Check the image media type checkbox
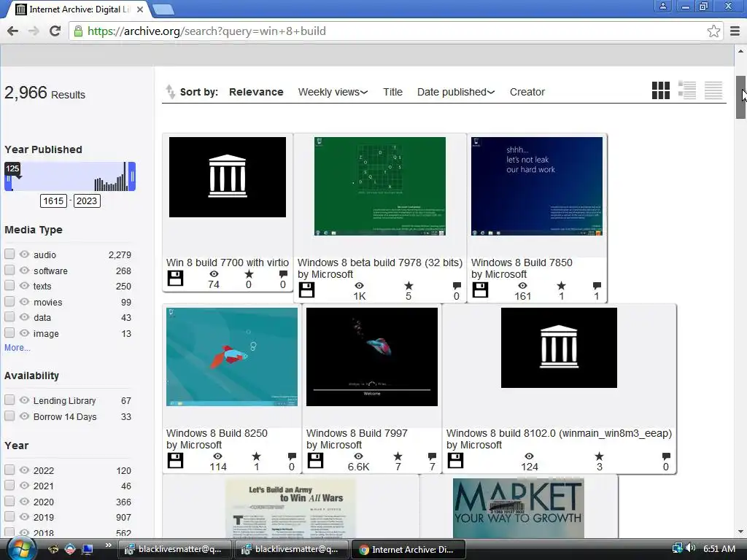Image resolution: width=747 pixels, height=560 pixels. (x=9, y=332)
